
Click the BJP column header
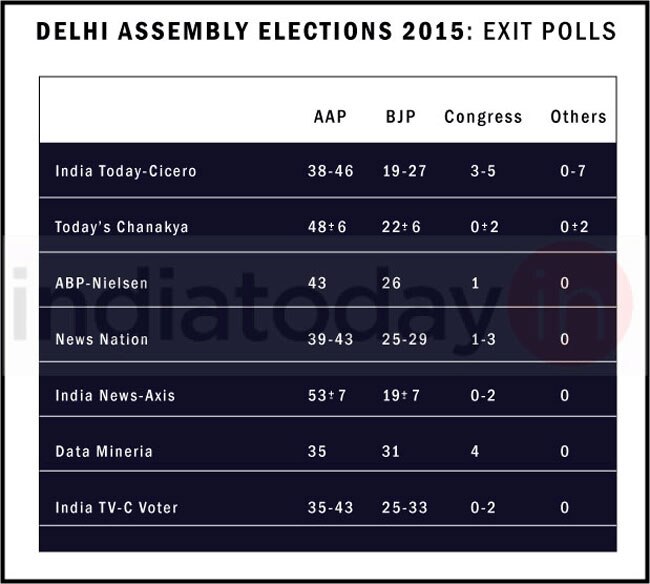[401, 117]
